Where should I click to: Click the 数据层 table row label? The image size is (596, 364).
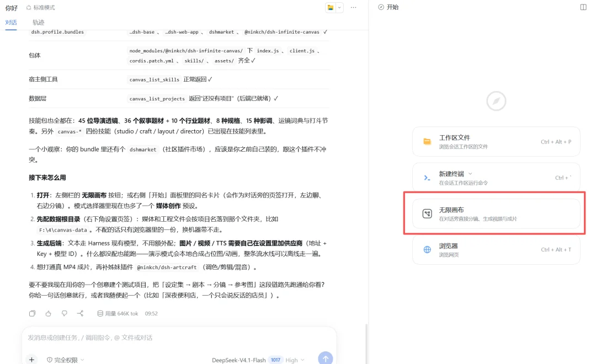pos(38,98)
